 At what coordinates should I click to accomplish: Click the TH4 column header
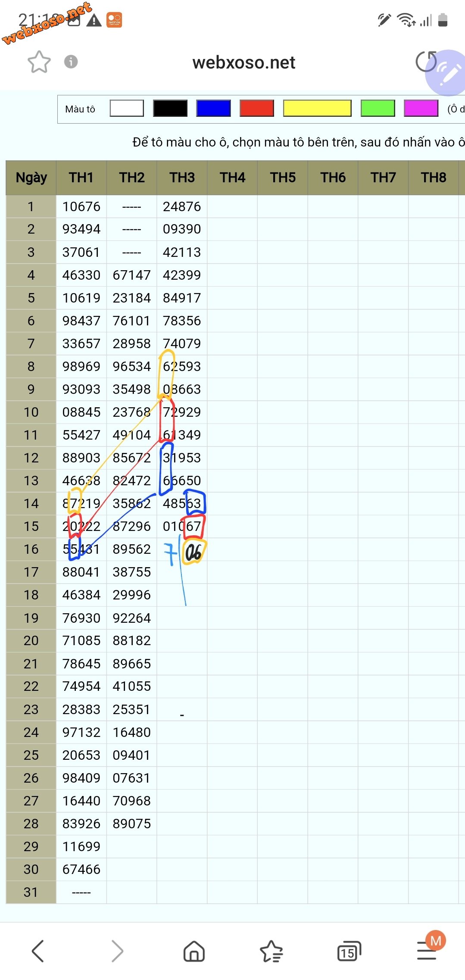pyautogui.click(x=232, y=178)
